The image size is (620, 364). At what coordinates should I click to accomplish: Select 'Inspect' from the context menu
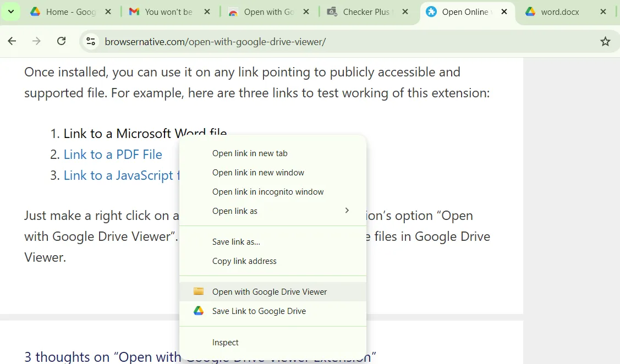(x=226, y=342)
